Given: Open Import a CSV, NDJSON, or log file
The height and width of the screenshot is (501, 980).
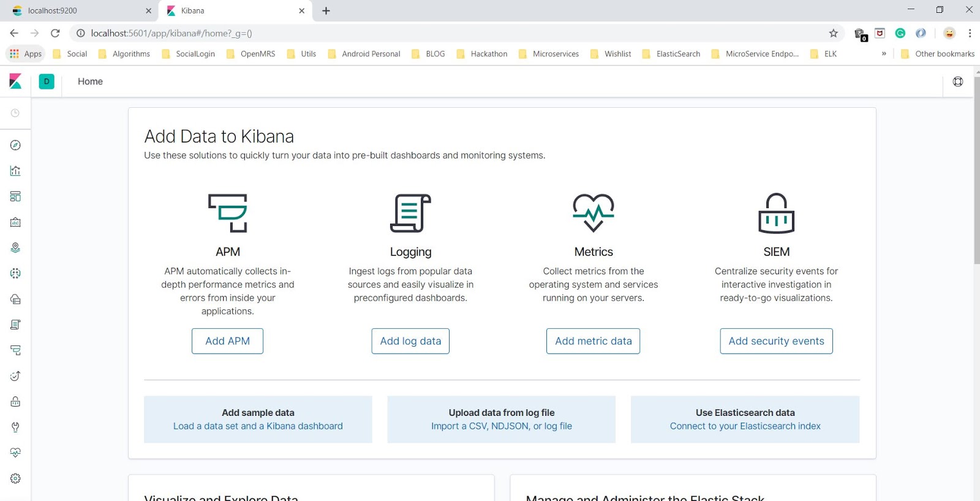Looking at the screenshot, I should pyautogui.click(x=502, y=426).
